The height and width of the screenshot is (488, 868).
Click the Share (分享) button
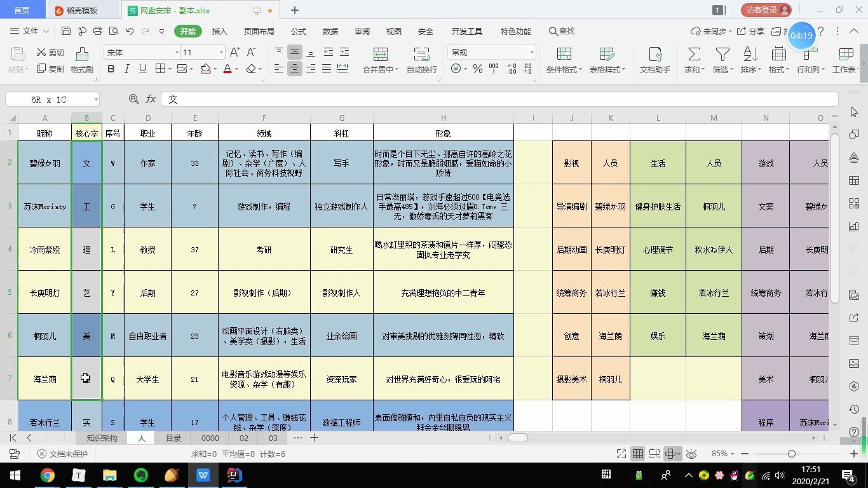click(750, 31)
